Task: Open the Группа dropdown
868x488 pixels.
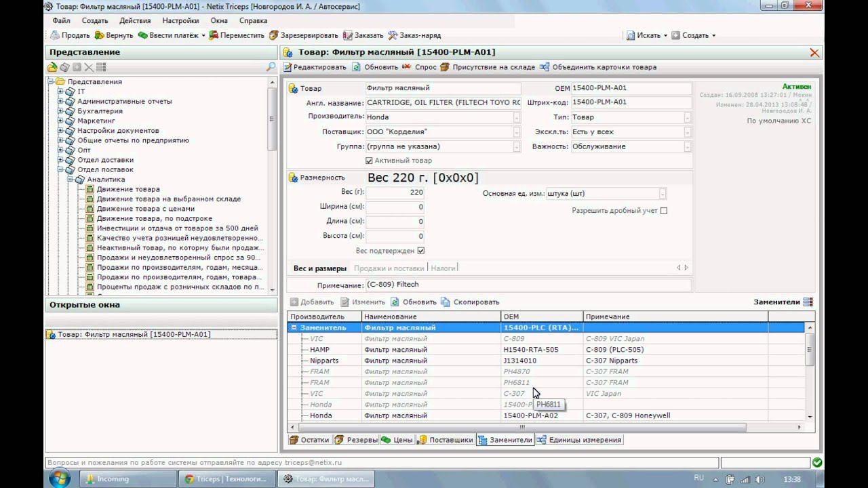Action: coord(517,146)
